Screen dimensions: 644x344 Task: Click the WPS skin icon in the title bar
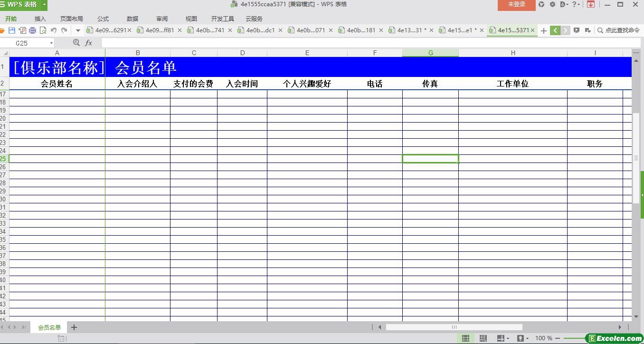tap(541, 4)
